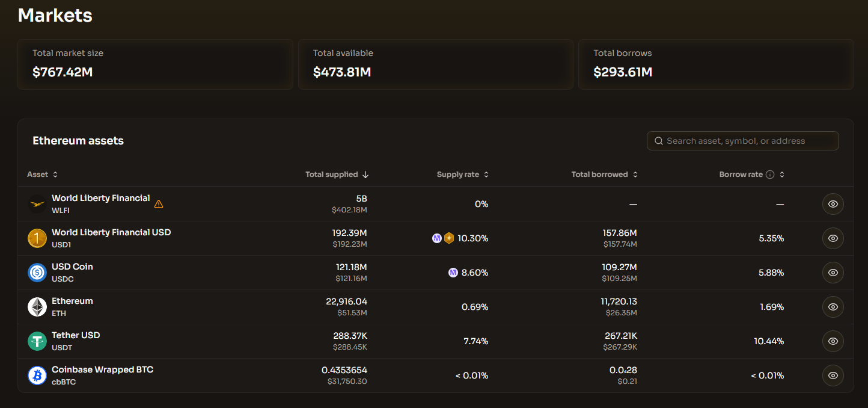Click the purple M badge beside 8.60%
The image size is (868, 408).
tap(453, 273)
